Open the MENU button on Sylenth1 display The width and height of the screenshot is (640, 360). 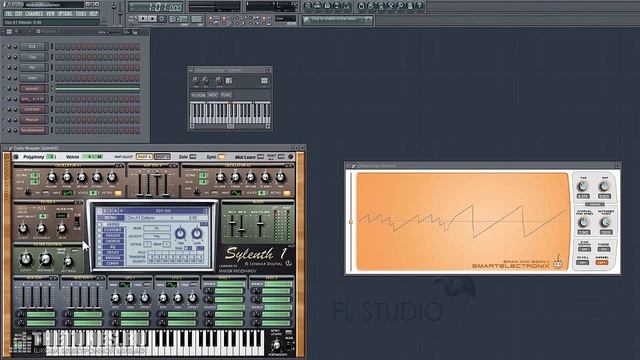pos(111,218)
